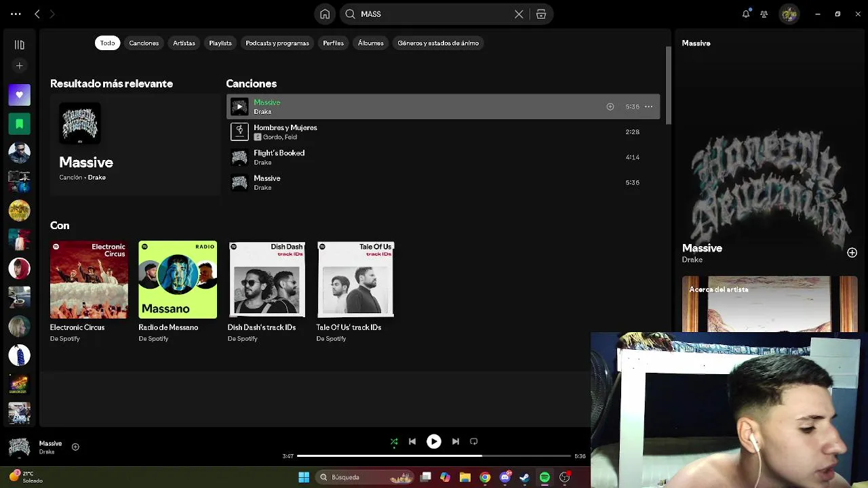Open the user profile avatar
868x488 pixels.
tap(789, 14)
